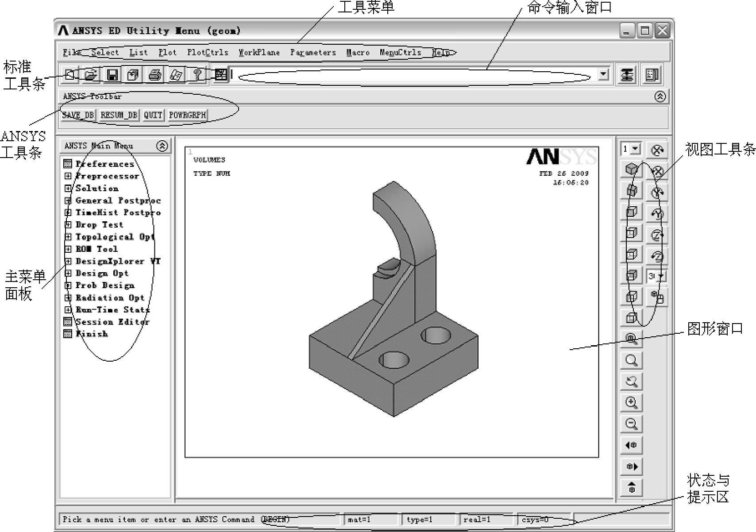Open the Parameters menu
The image size is (756, 532).
point(313,52)
